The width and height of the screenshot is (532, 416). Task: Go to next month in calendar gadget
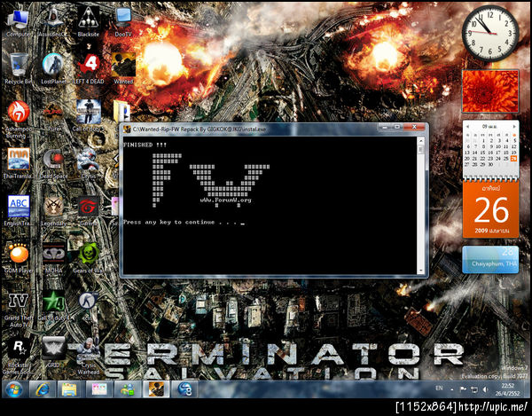[x=514, y=126]
